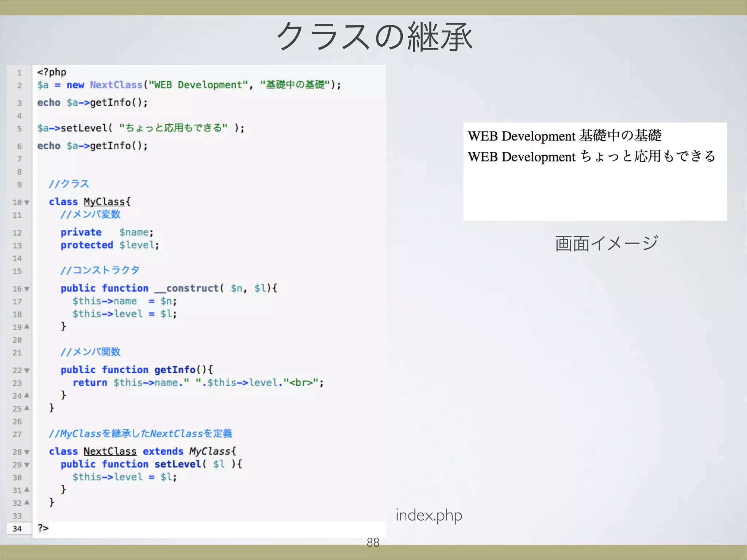This screenshot has width=747, height=560.
Task: Click the underlined NextClass class name
Action: click(x=110, y=451)
